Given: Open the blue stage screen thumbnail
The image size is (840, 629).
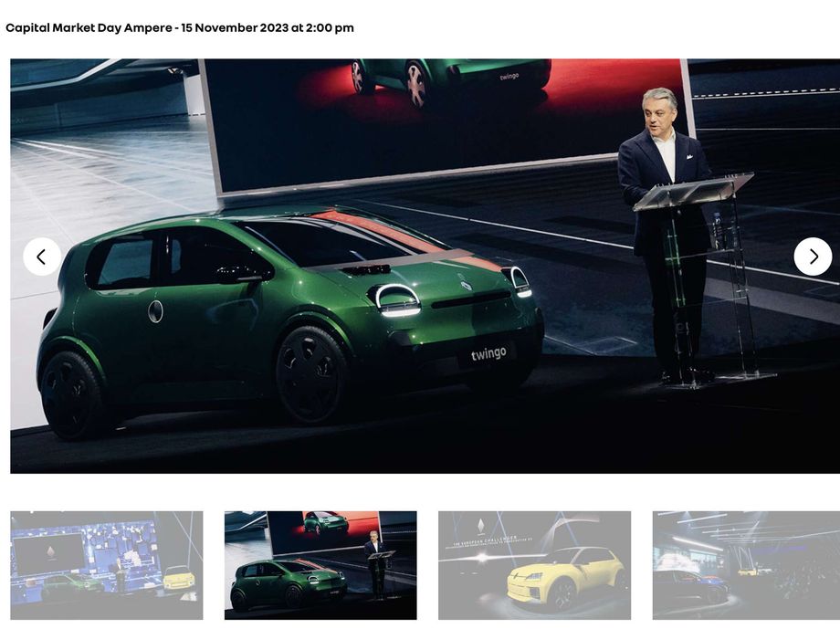Looking at the screenshot, I should pos(107,565).
